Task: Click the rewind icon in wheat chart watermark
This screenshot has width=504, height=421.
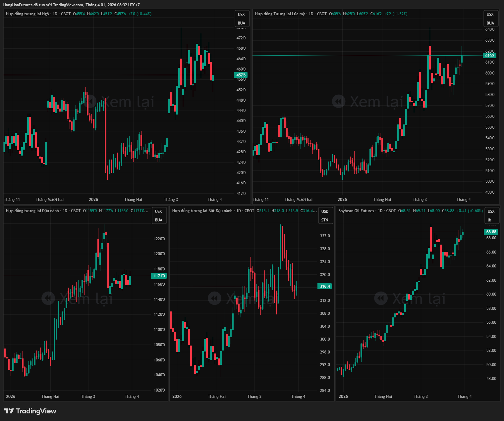Action: pos(338,102)
